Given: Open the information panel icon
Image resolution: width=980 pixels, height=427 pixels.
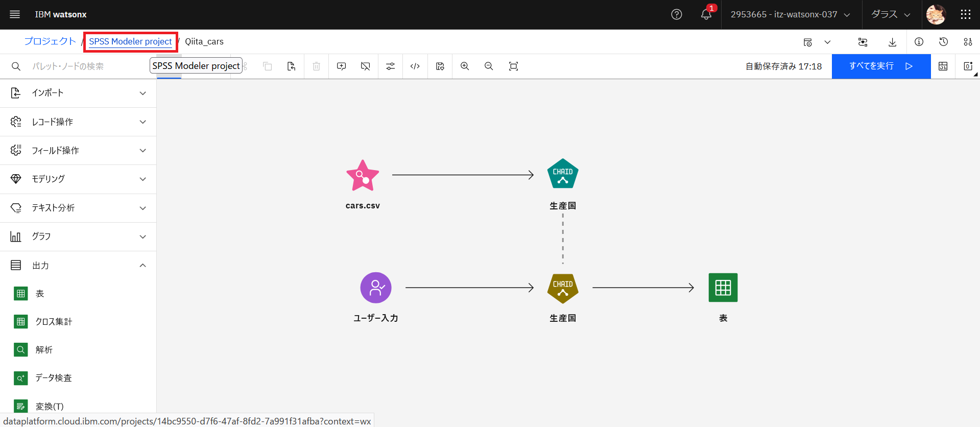Looking at the screenshot, I should [x=919, y=42].
